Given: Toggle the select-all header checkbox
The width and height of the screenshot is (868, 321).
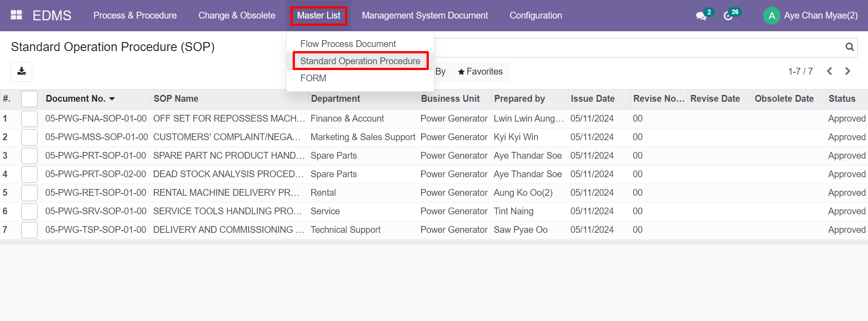Looking at the screenshot, I should [x=29, y=99].
